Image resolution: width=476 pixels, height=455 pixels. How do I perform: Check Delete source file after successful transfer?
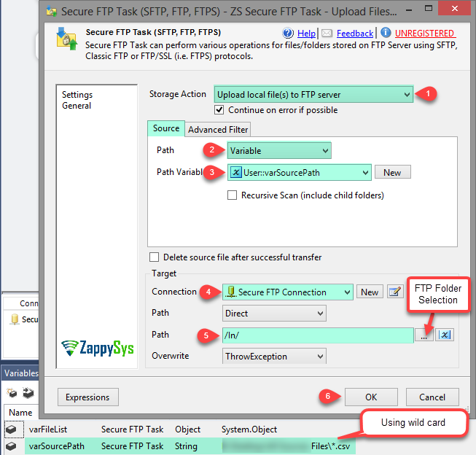pos(155,257)
